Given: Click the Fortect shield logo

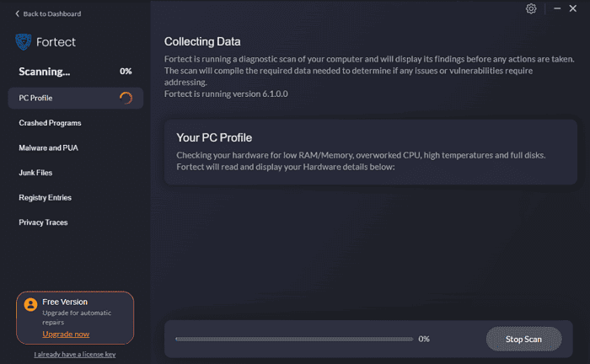Looking at the screenshot, I should click(x=24, y=43).
